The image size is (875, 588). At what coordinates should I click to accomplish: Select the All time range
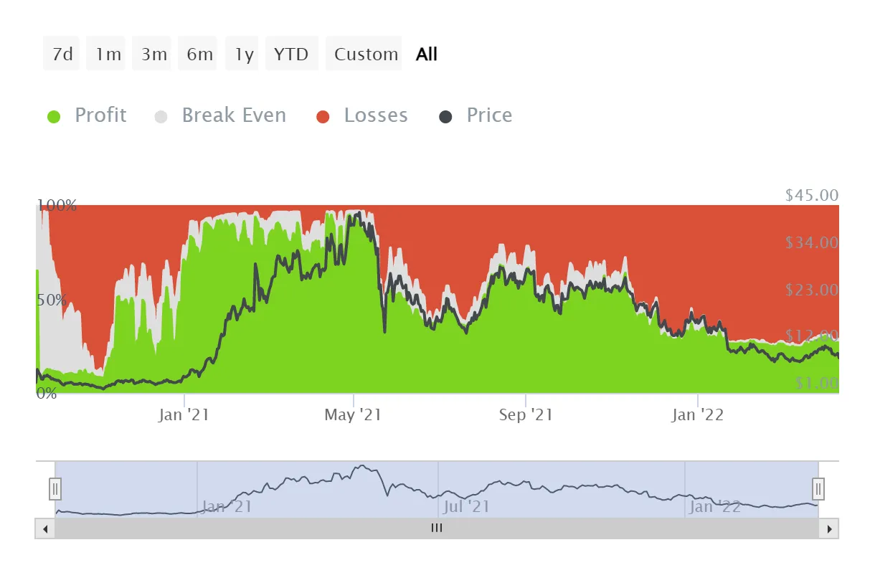coord(426,53)
